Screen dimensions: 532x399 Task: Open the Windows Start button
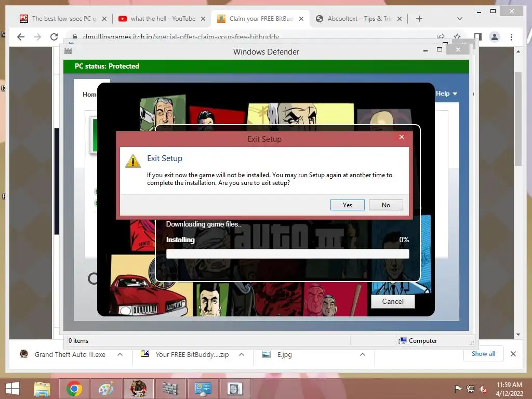pyautogui.click(x=12, y=389)
